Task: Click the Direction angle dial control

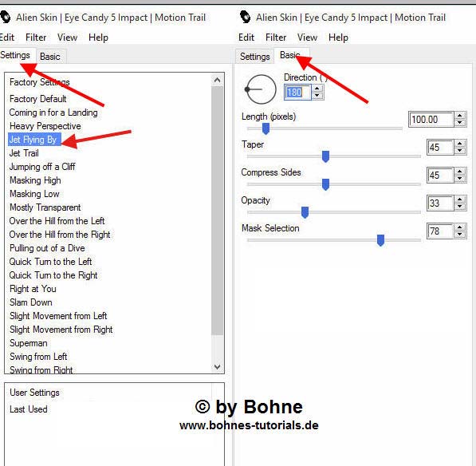Action: [x=261, y=89]
